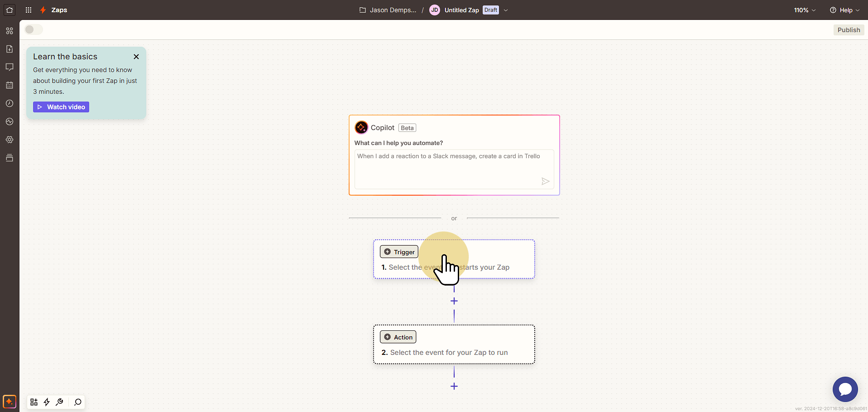
Task: Open the home icon in top bar
Action: [x=10, y=10]
